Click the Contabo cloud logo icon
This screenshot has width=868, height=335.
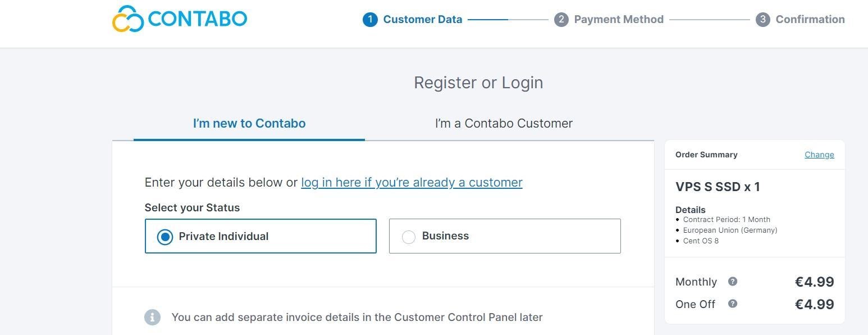coord(128,19)
